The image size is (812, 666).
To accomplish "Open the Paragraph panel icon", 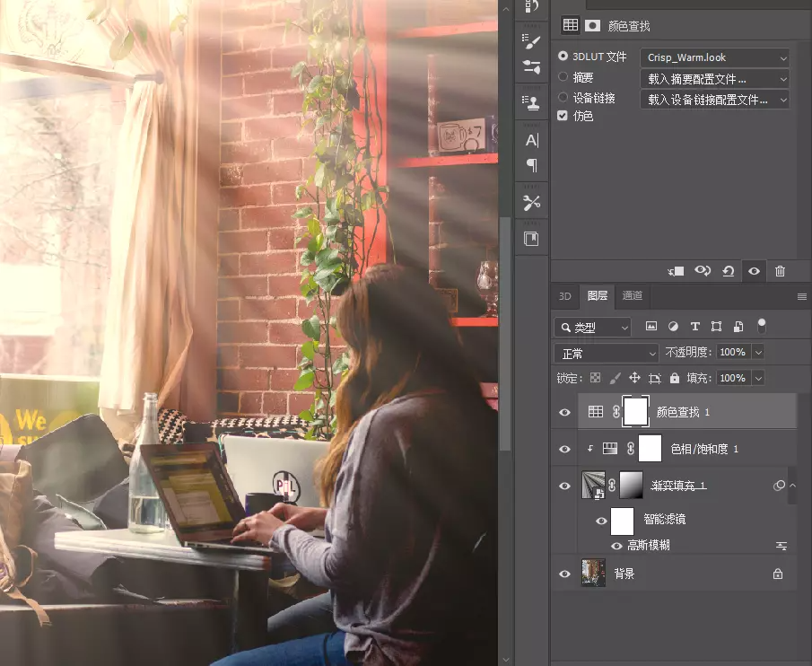I will pos(532,165).
